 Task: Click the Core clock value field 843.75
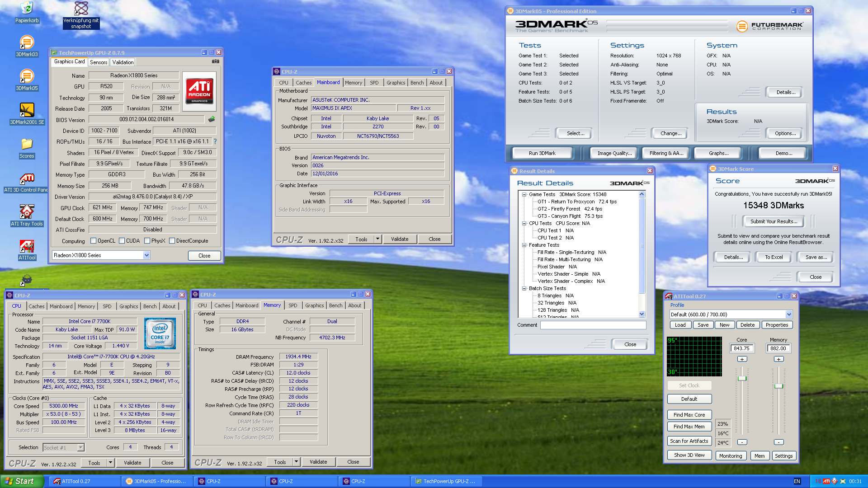(x=741, y=348)
